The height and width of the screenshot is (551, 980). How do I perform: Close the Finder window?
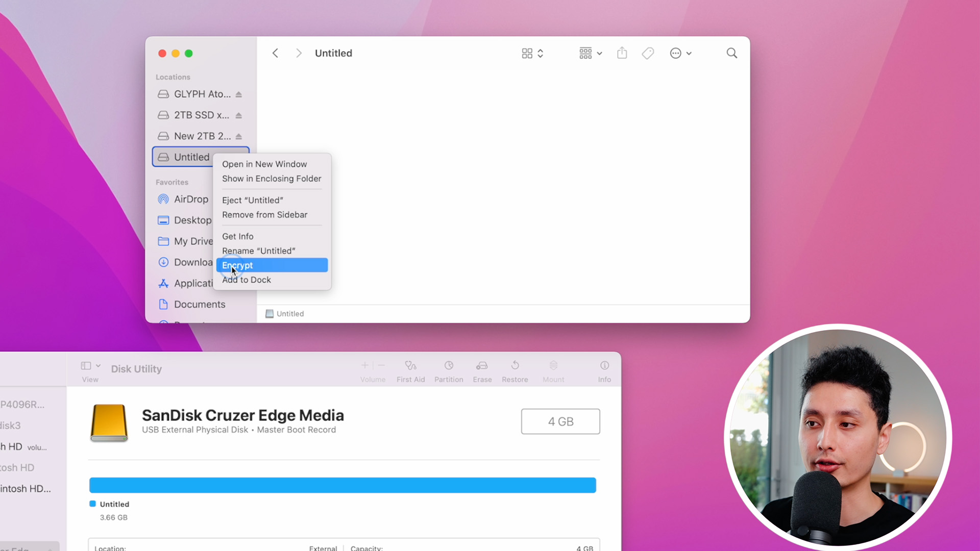162,53
